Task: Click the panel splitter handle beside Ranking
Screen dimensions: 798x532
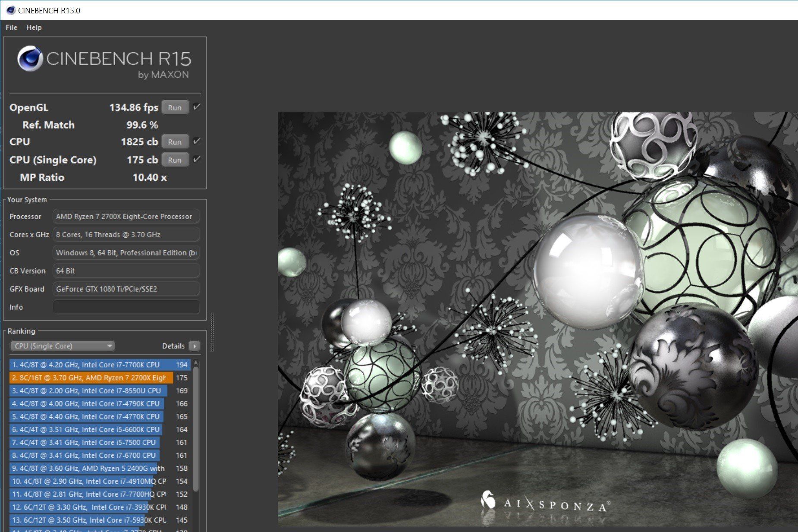Action: click(212, 332)
